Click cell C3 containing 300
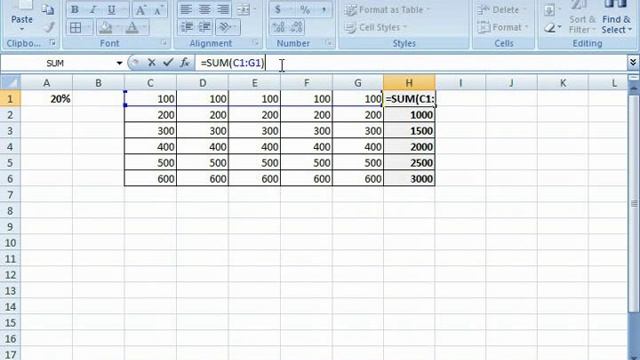 pyautogui.click(x=150, y=131)
